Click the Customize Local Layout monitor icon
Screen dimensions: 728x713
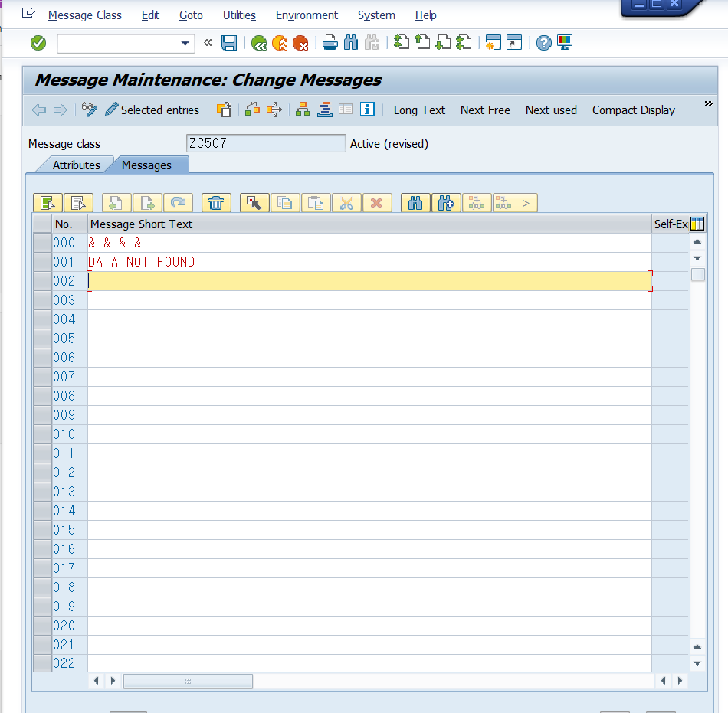click(x=565, y=43)
